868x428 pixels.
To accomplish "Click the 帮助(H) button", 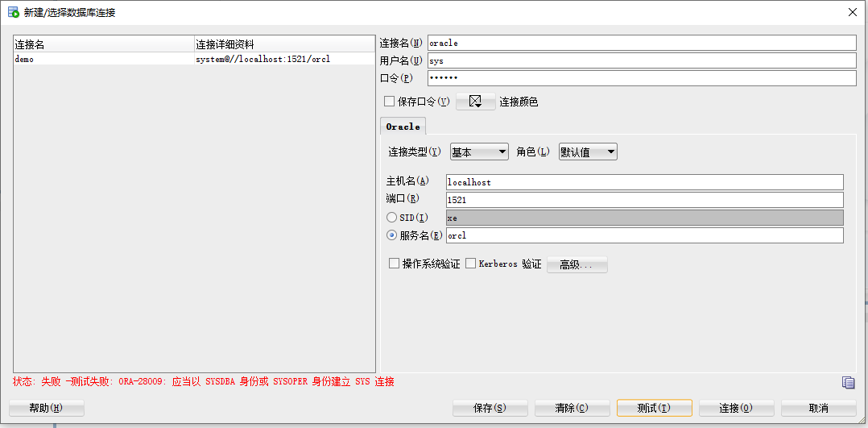I will pos(47,408).
